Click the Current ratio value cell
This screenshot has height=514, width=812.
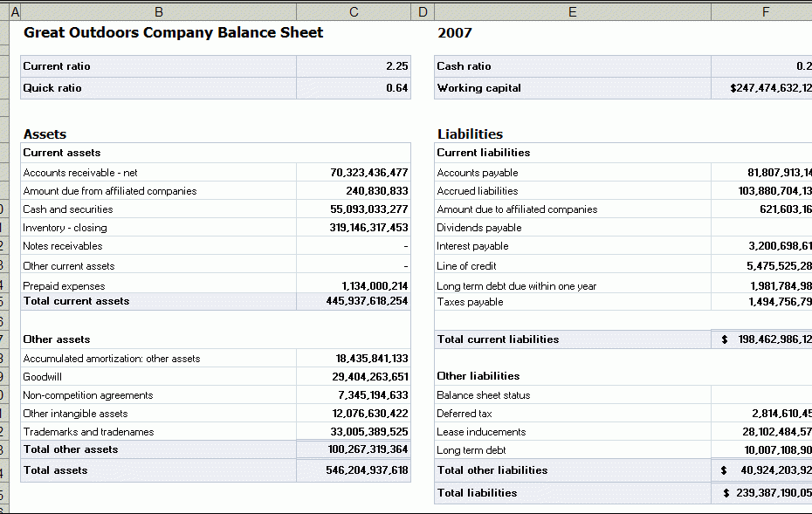[x=353, y=66]
